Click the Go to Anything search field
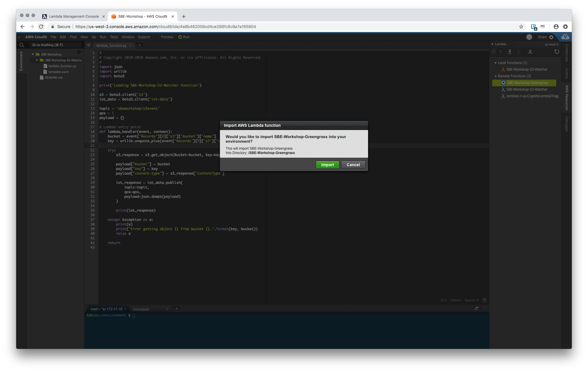Screen dimensions: 588x372 pos(56,45)
